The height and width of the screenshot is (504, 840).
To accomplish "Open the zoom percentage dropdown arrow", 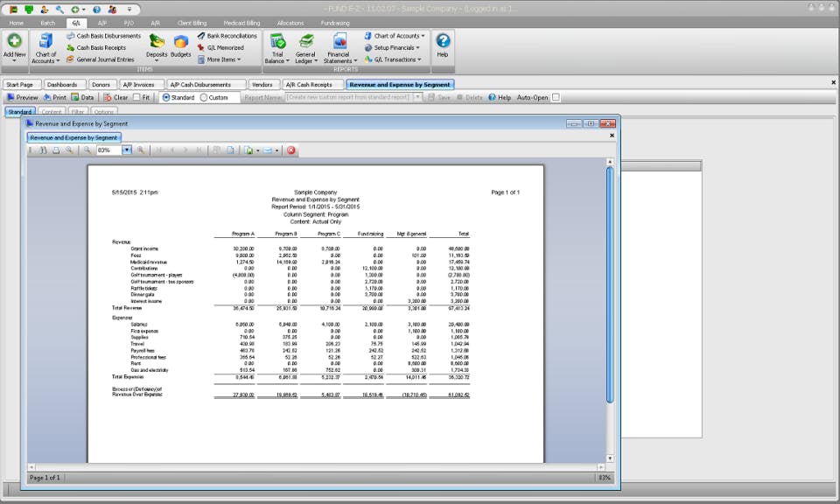I will click(x=127, y=150).
